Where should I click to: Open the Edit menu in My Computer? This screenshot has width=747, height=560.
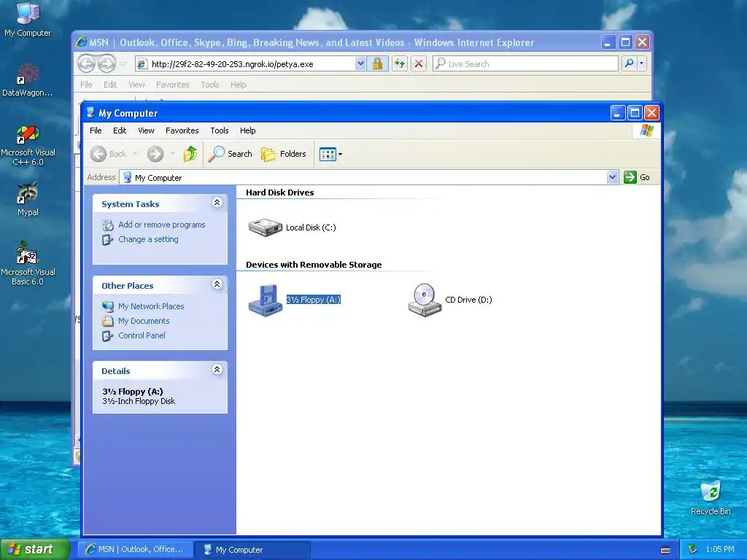coord(120,131)
